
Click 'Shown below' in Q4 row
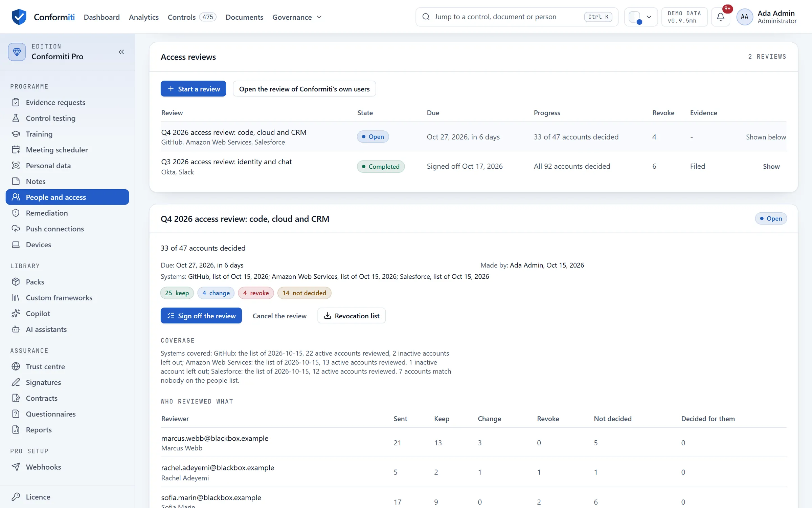tap(766, 137)
